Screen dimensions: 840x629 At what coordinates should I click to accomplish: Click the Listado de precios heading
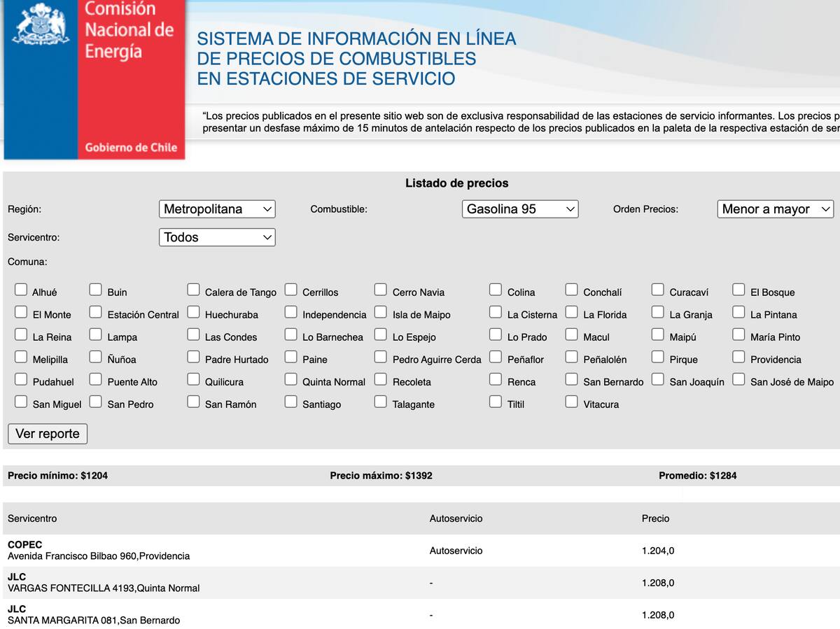(x=456, y=183)
